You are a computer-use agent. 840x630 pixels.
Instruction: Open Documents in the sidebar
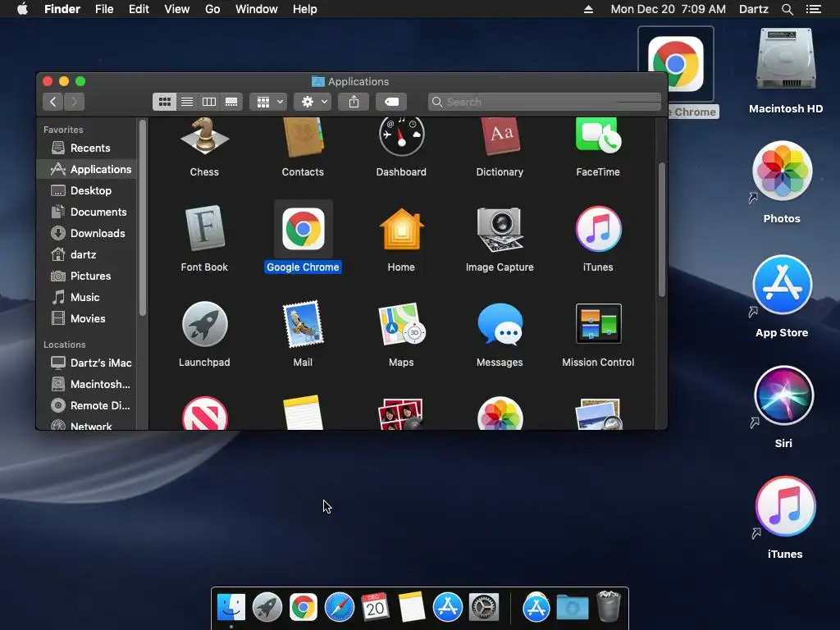point(87,212)
